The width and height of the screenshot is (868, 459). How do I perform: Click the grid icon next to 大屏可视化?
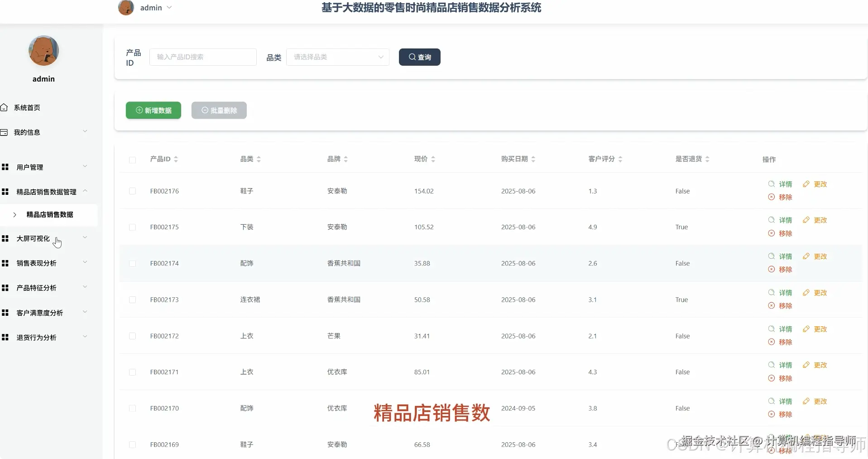coord(5,238)
